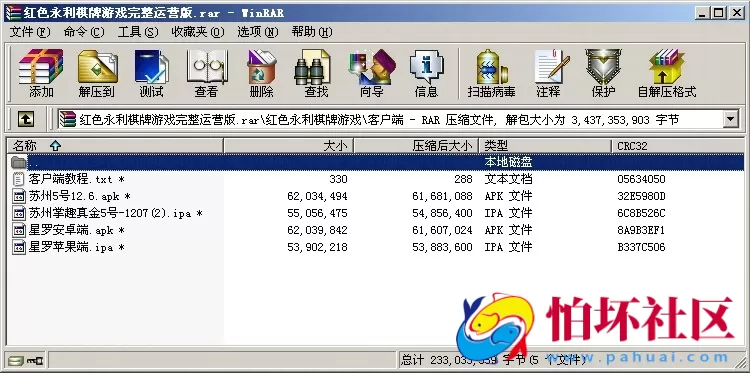Viewport: 750px width, 373px height.
Task: Click CRC32 value 6C8B526C
Action: pyautogui.click(x=641, y=213)
